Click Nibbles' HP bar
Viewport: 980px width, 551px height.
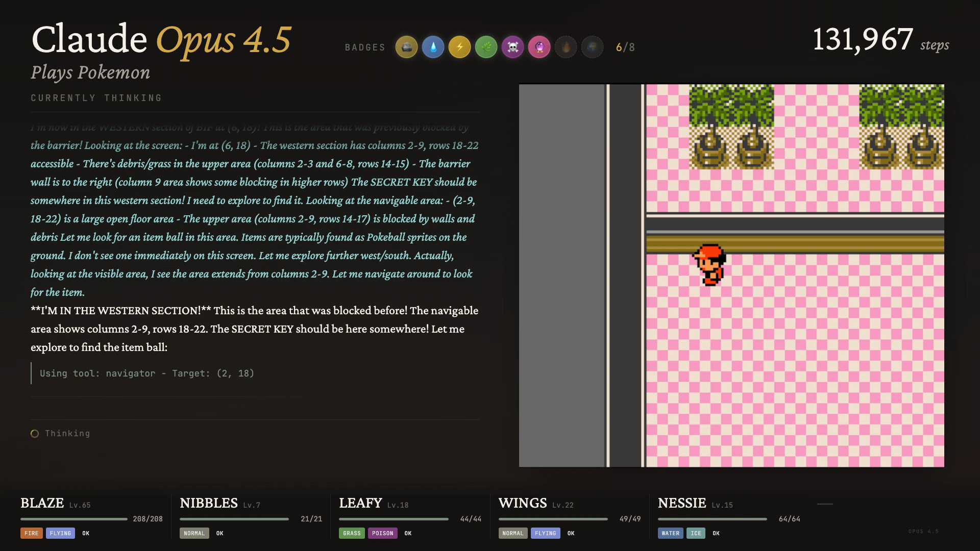pyautogui.click(x=234, y=519)
